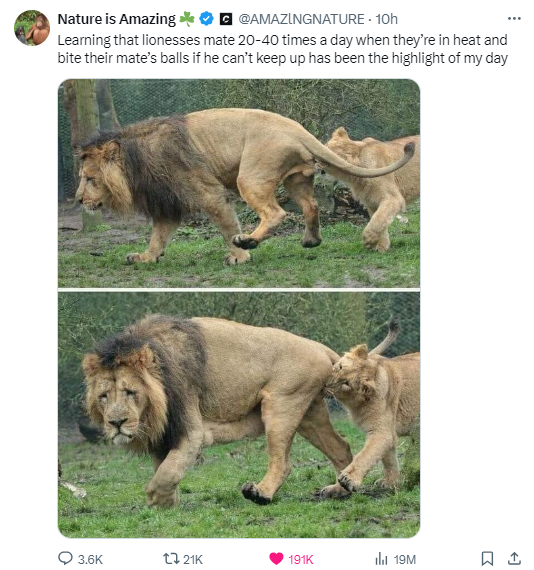Click the blue verified checkmark badge

206,19
